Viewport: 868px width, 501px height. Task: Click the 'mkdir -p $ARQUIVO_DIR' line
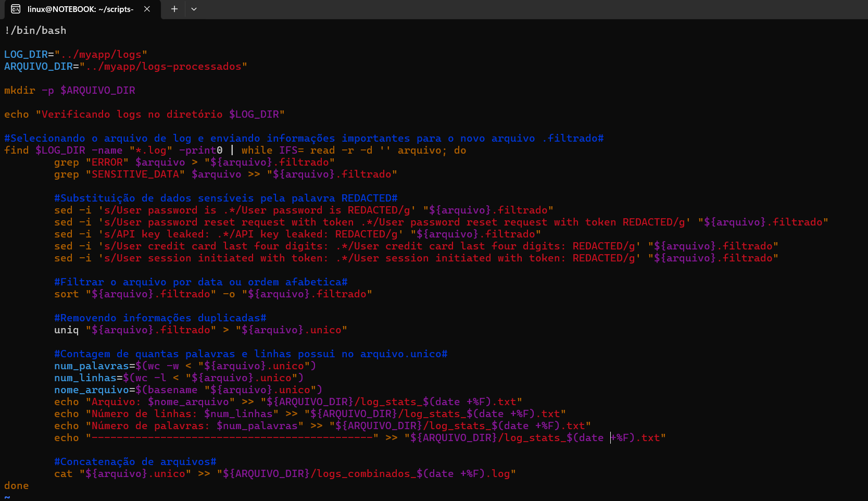(70, 90)
